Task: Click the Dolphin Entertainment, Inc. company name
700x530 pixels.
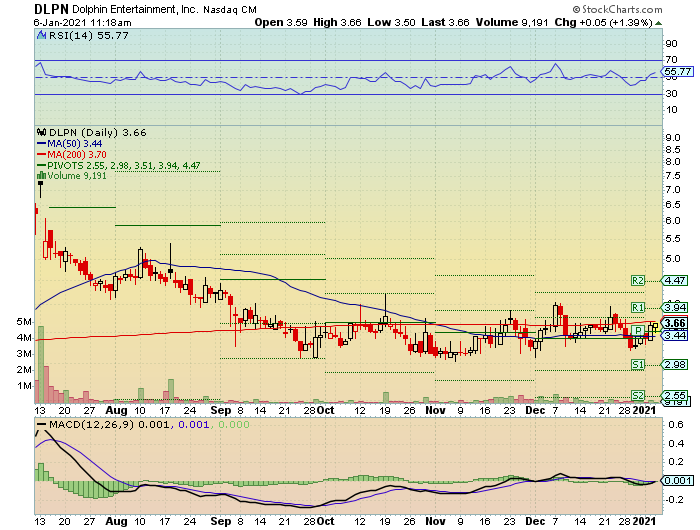Action: pos(135,9)
